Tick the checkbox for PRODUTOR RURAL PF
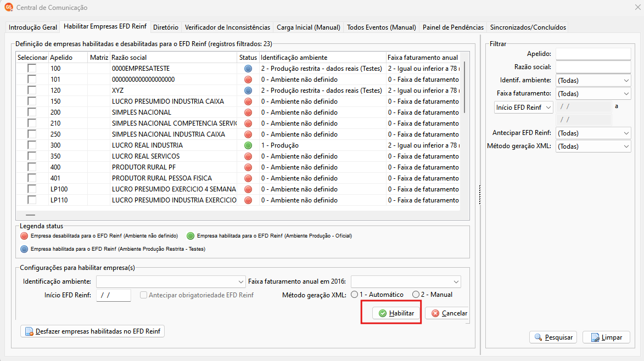 pyautogui.click(x=32, y=167)
